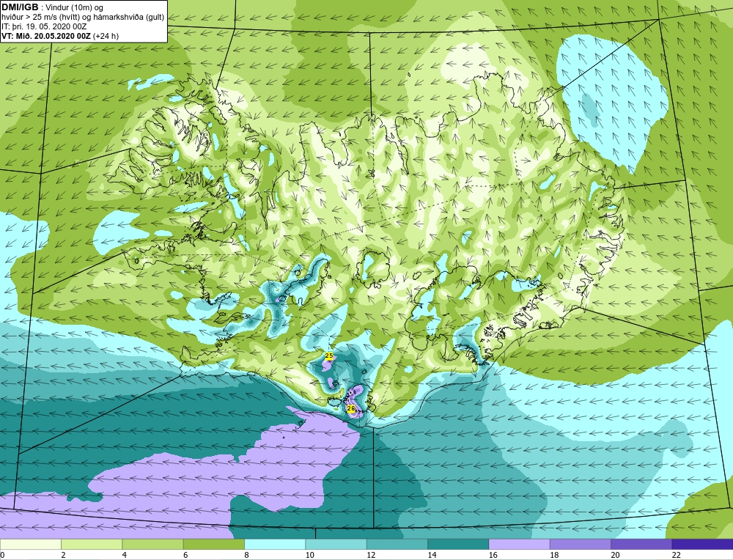Click the "Vindur (10m) og" legend text

[x=75, y=7]
